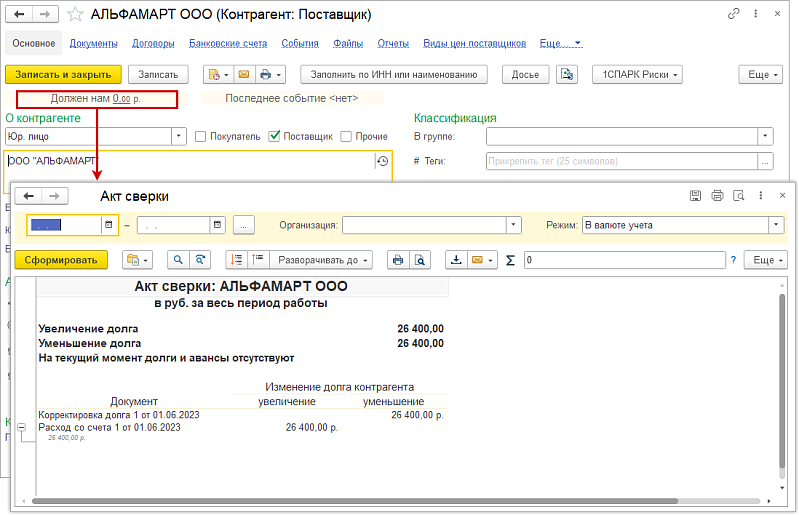799x515 pixels.
Task: Uncheck the Поставщик checkbox
Action: [274, 136]
